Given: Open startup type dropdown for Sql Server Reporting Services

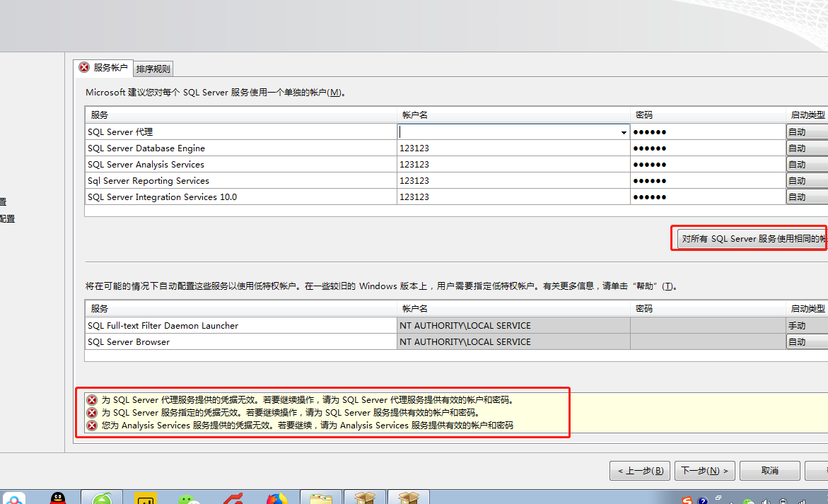Looking at the screenshot, I should click(x=807, y=181).
